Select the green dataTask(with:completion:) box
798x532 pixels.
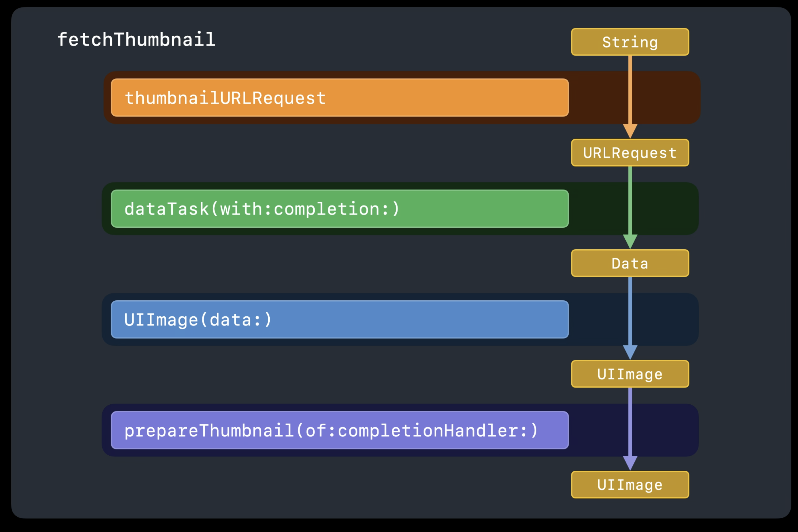click(340, 208)
